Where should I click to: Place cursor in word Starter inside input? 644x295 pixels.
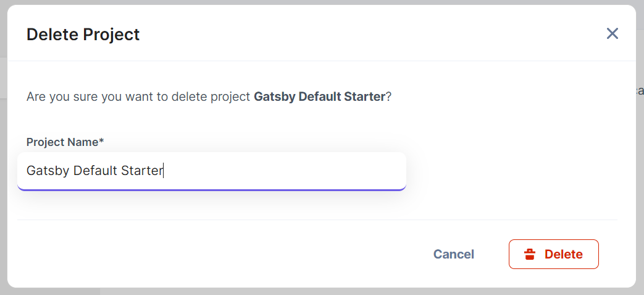[x=141, y=170]
